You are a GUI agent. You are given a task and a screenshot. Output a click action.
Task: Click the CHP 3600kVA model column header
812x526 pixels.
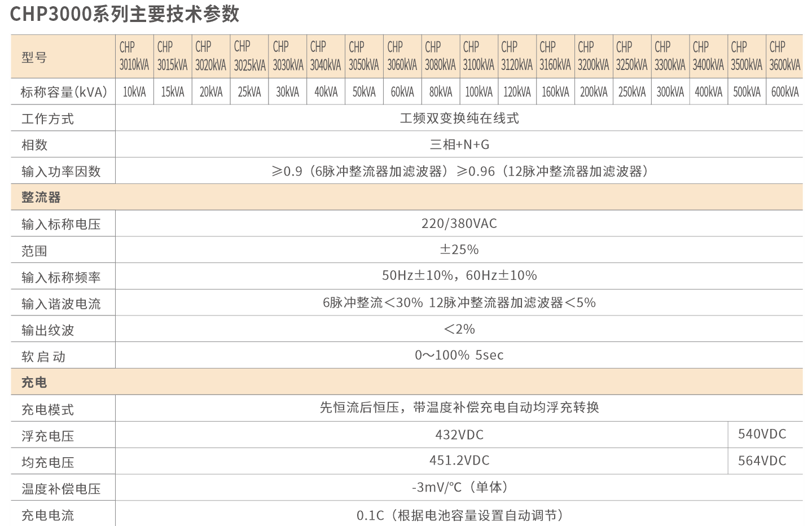click(784, 56)
